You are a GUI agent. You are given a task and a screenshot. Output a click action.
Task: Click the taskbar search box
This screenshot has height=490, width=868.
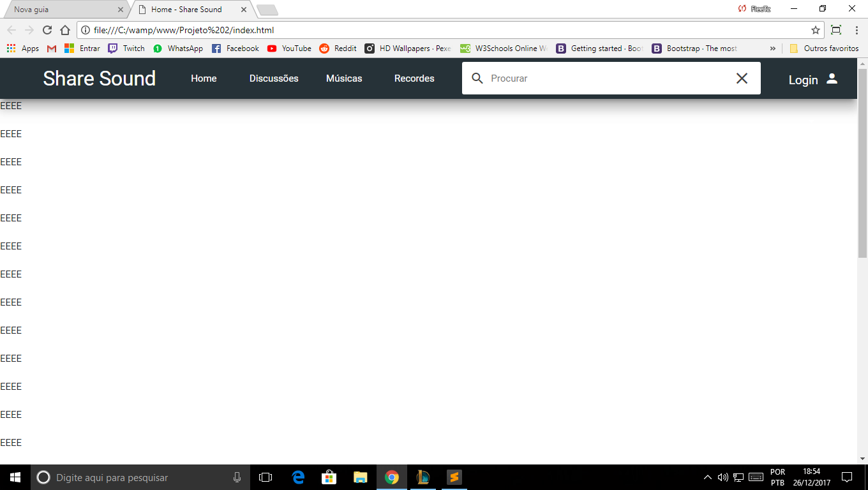pos(139,477)
